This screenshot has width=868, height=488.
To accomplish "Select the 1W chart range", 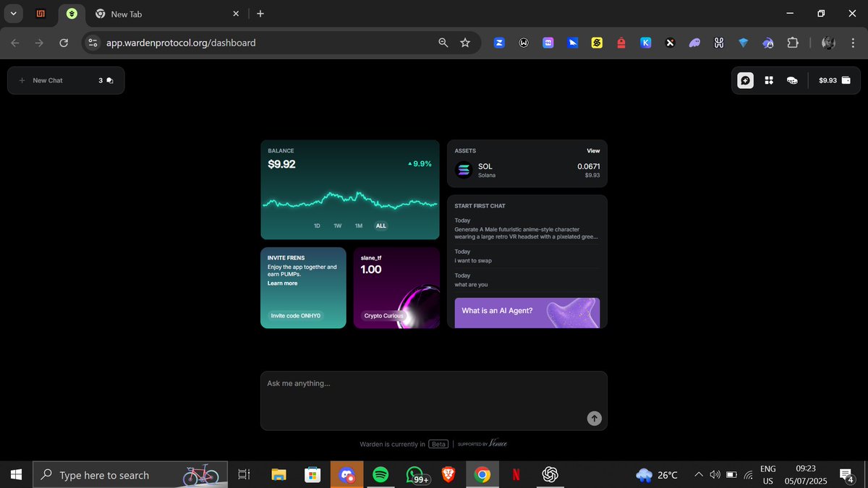I will [338, 226].
